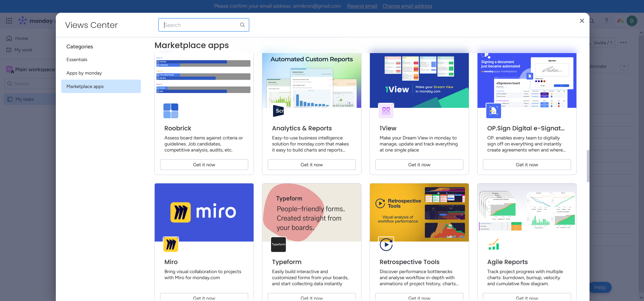This screenshot has width=644, height=301.
Task: Click the Retrospective Tools banner image
Action: (419, 212)
